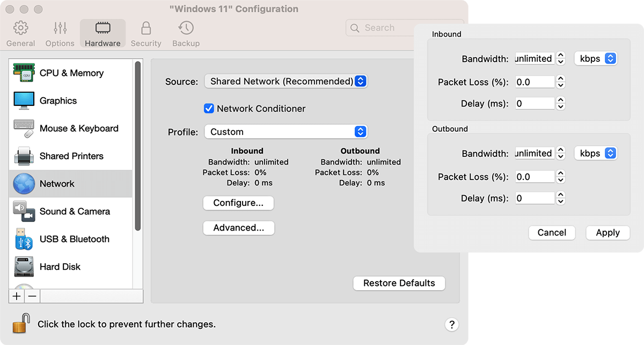Open the Source network dropdown

point(286,81)
